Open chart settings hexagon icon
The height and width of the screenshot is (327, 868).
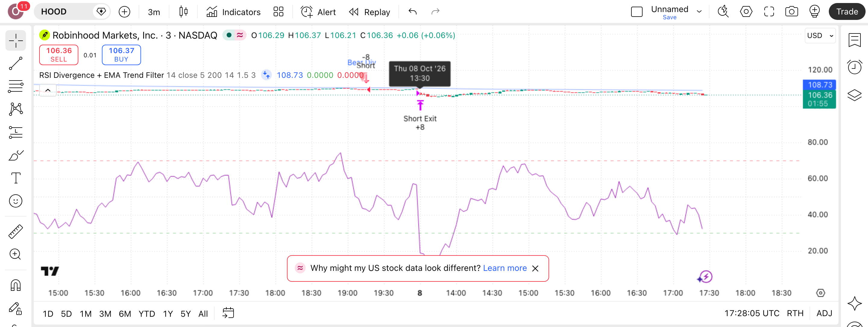[x=746, y=12]
